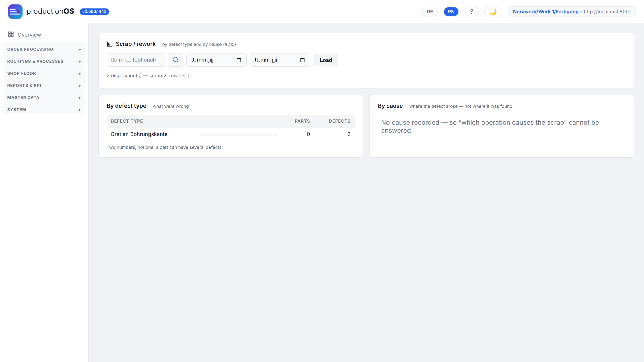The height and width of the screenshot is (362, 644).
Task: Expand MASTER DATA section
Action: 44,97
